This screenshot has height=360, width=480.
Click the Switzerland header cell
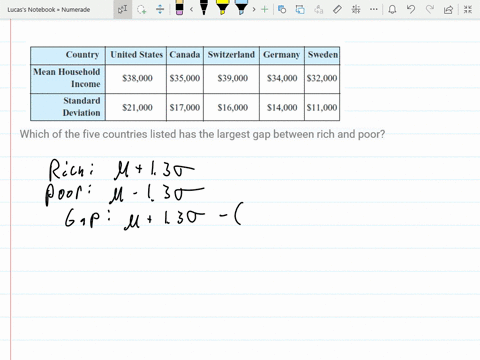tap(231, 55)
